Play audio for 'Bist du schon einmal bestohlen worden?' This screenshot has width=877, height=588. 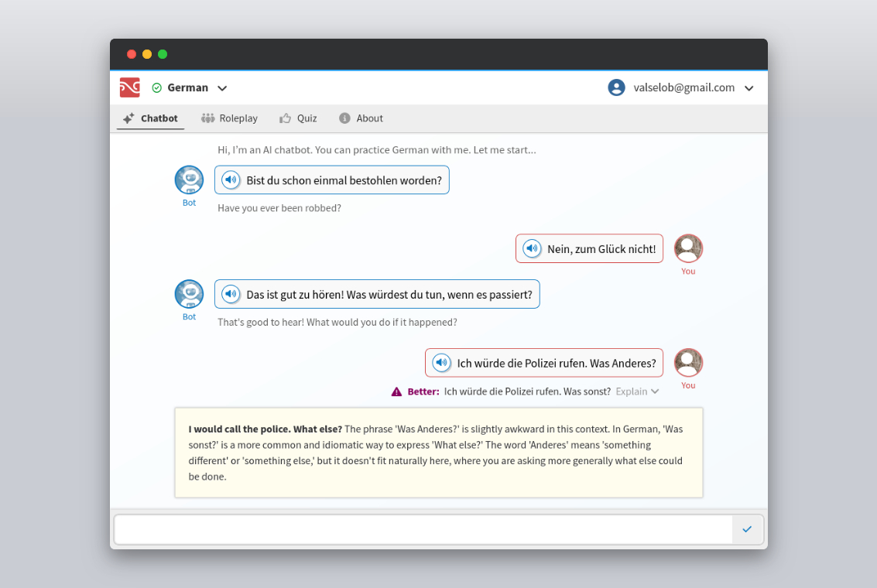[230, 180]
